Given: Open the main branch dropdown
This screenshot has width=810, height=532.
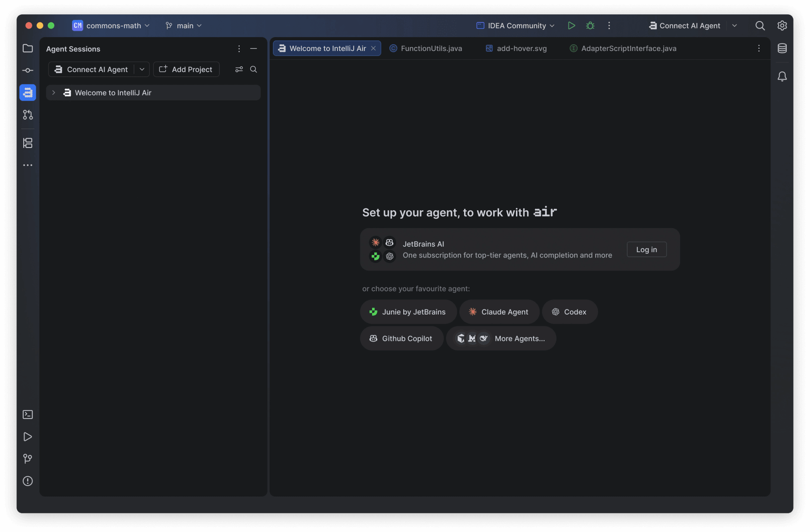Looking at the screenshot, I should 184,26.
